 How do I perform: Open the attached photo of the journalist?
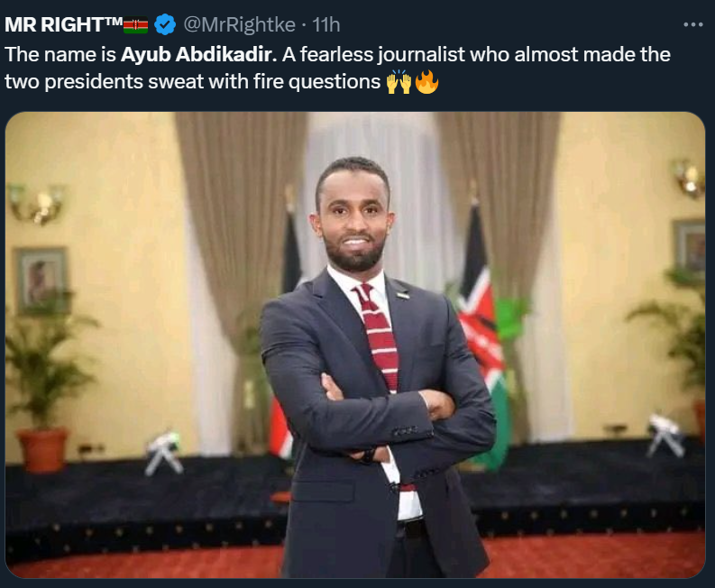point(355,345)
